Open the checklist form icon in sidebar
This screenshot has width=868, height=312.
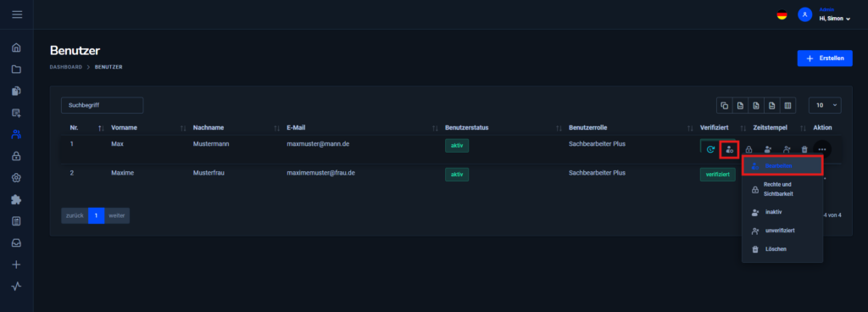point(17,221)
